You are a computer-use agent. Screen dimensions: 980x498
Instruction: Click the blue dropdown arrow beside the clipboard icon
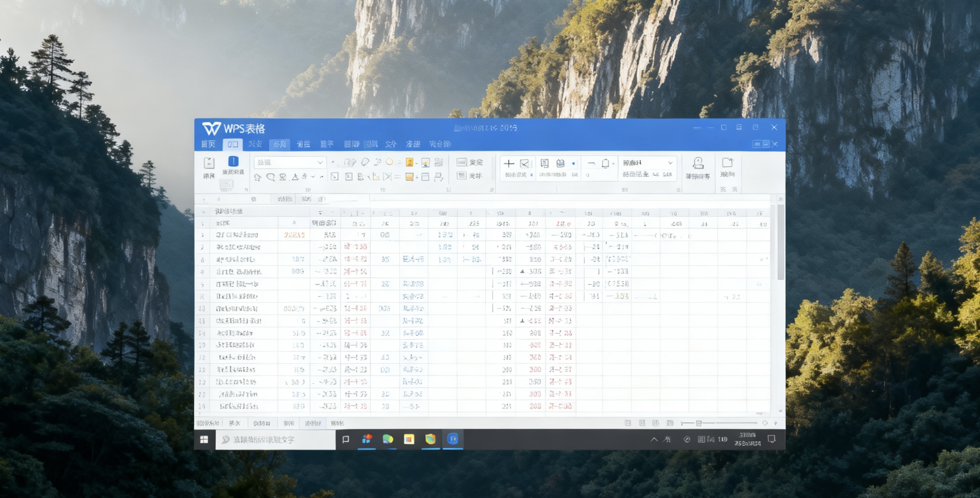(x=573, y=163)
